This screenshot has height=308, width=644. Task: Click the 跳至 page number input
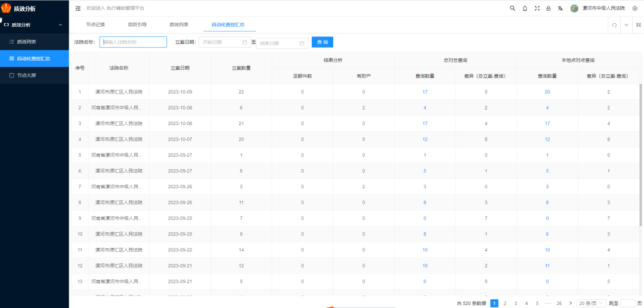tap(627, 303)
